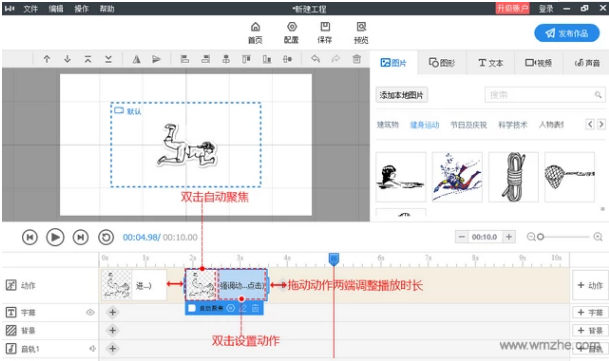Zoom out the timeline

(531, 237)
